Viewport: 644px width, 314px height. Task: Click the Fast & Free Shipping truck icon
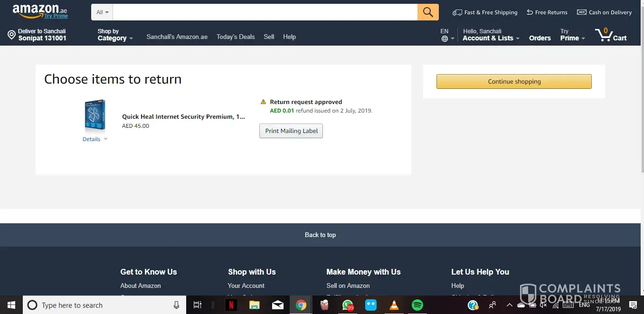457,12
